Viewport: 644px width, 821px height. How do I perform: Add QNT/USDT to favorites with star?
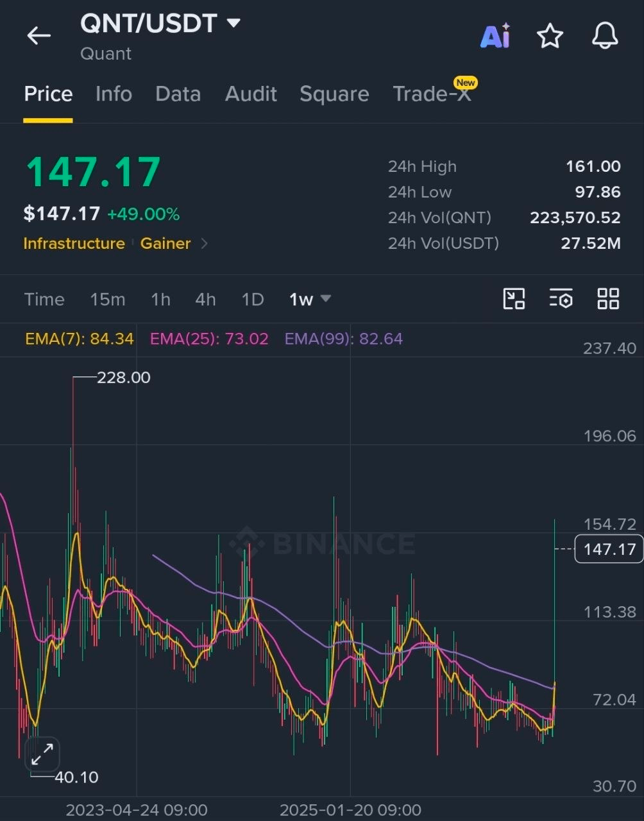550,36
